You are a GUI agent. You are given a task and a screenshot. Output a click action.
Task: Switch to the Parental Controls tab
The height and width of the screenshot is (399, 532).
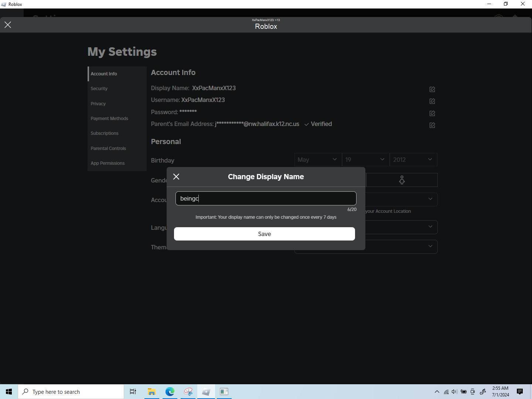click(x=117, y=149)
